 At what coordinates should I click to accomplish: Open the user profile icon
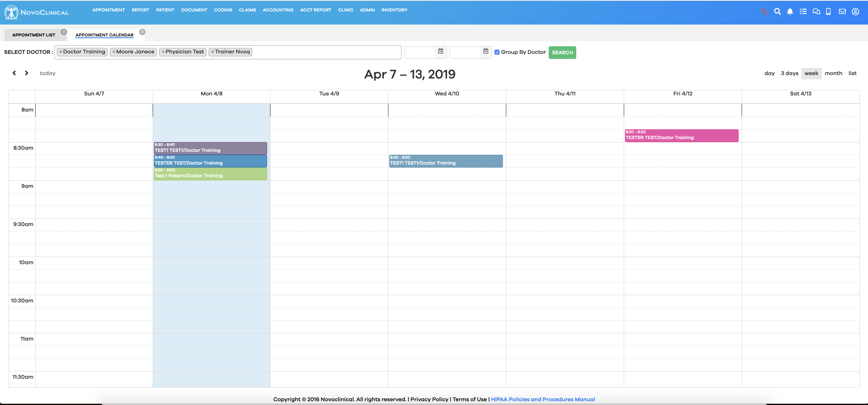coord(855,11)
